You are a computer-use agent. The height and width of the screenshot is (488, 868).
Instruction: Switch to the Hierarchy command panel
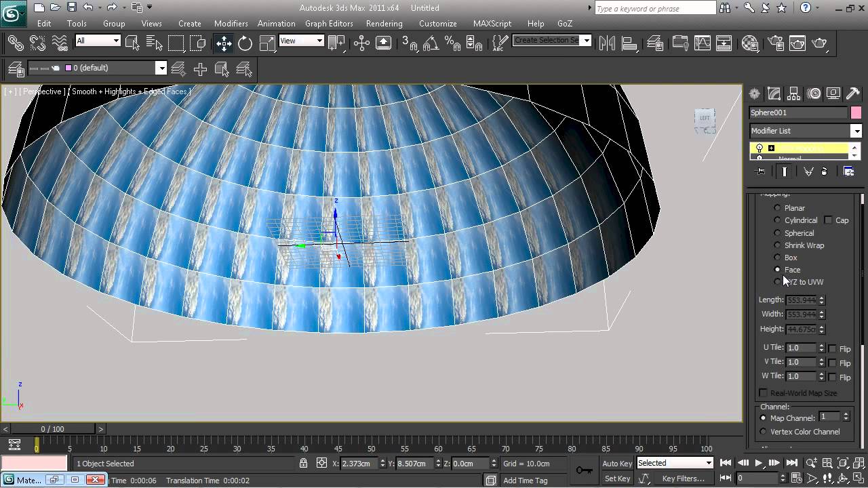click(794, 94)
